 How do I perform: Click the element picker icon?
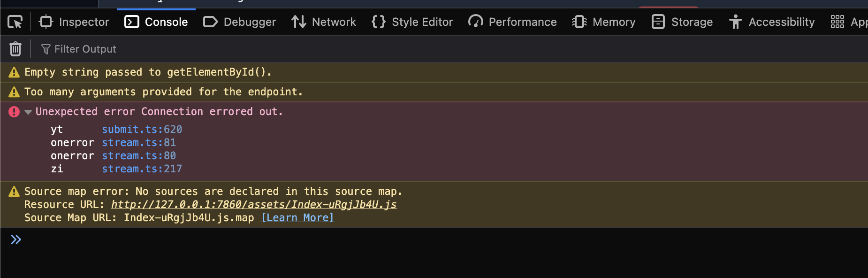click(15, 22)
